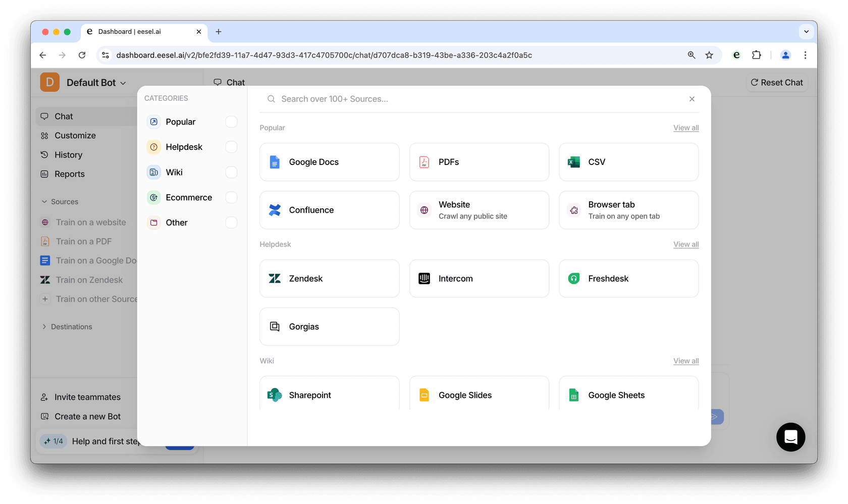Close the sources dialog with X
Image resolution: width=848 pixels, height=504 pixels.
point(692,99)
